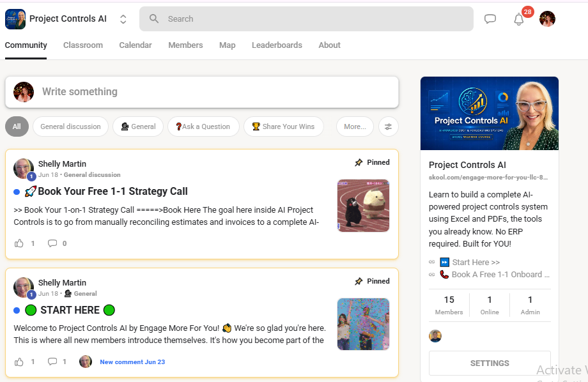This screenshot has width=588, height=382.
Task: Open the Members tab
Action: pyautogui.click(x=185, y=45)
